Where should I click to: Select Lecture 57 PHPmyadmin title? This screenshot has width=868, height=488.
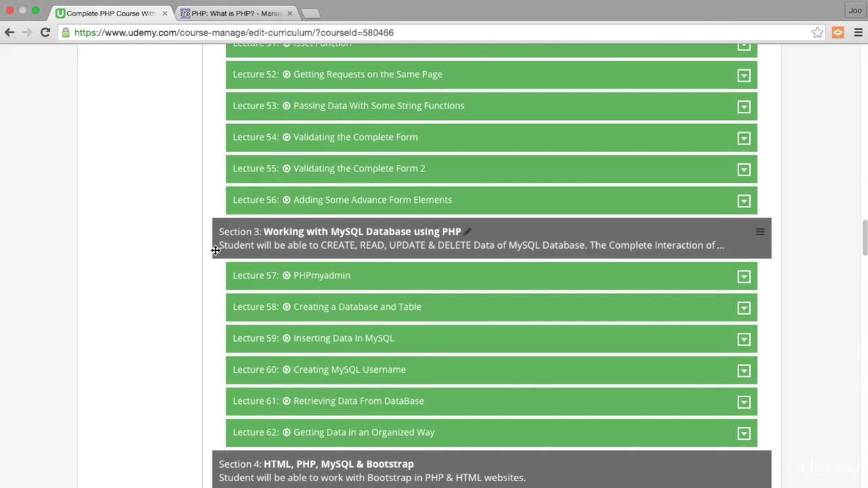[x=321, y=276]
